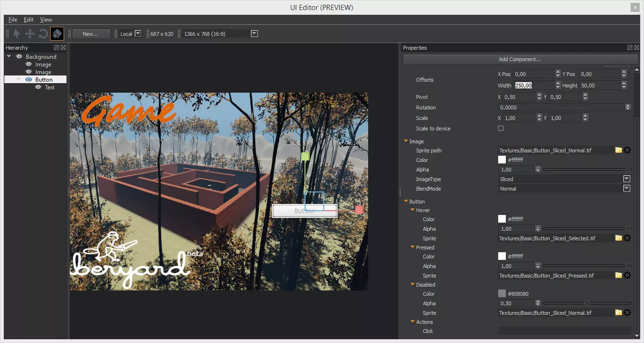Open the ImageType Sliced dropdown
The width and height of the screenshot is (644, 343).
pos(626,179)
